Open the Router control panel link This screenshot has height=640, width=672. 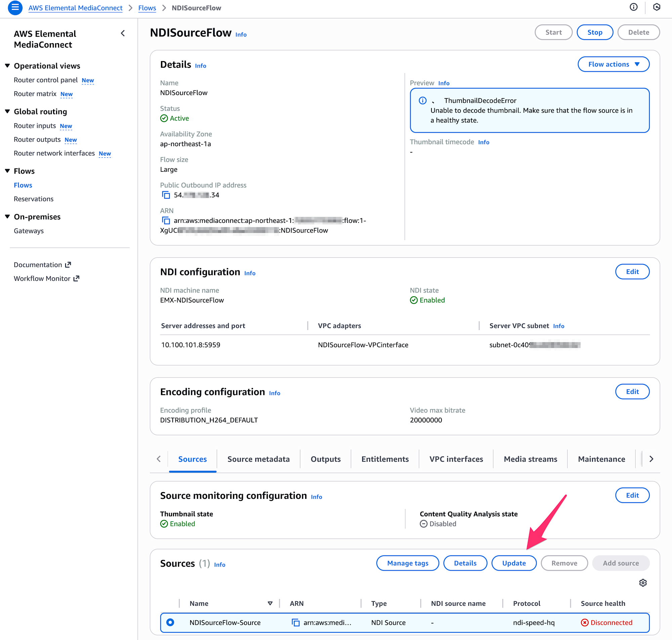46,80
